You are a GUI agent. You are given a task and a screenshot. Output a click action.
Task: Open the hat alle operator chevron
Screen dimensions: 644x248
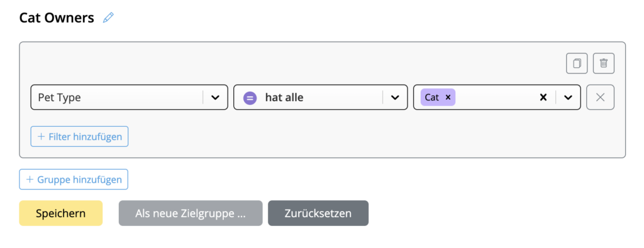tap(395, 97)
